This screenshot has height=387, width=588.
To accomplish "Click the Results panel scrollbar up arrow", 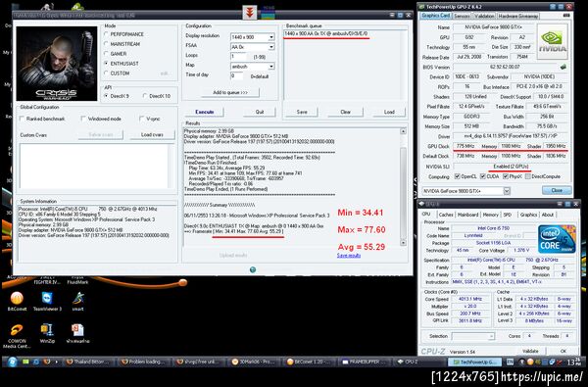I will 403,131.
